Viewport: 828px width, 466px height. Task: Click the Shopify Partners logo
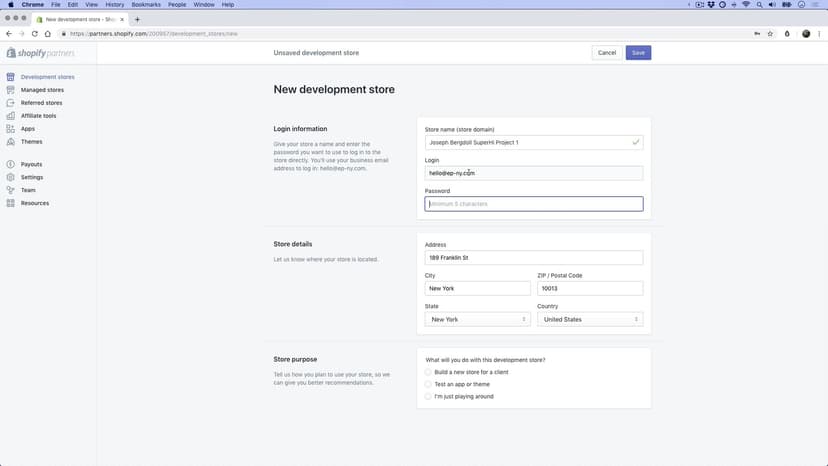(x=40, y=53)
